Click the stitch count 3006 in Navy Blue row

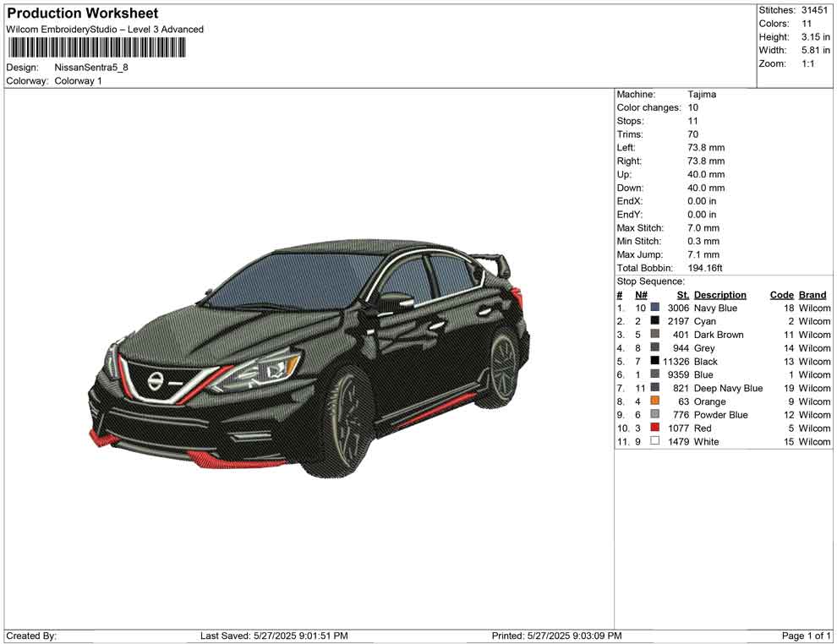678,308
